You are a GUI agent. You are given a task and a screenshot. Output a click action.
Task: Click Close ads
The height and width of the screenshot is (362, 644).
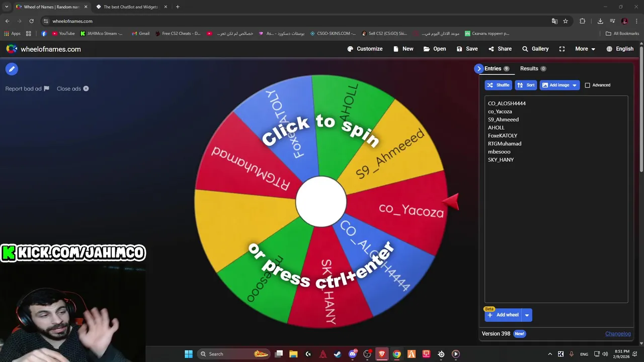(73, 88)
